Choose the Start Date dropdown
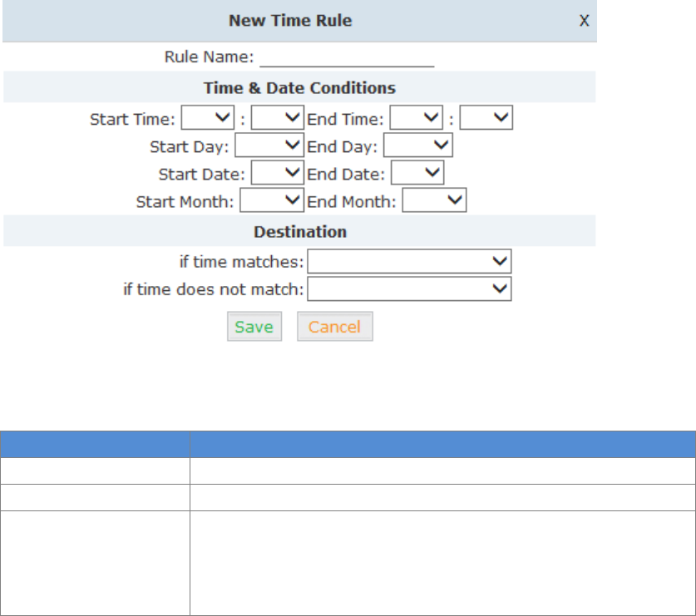 click(278, 175)
